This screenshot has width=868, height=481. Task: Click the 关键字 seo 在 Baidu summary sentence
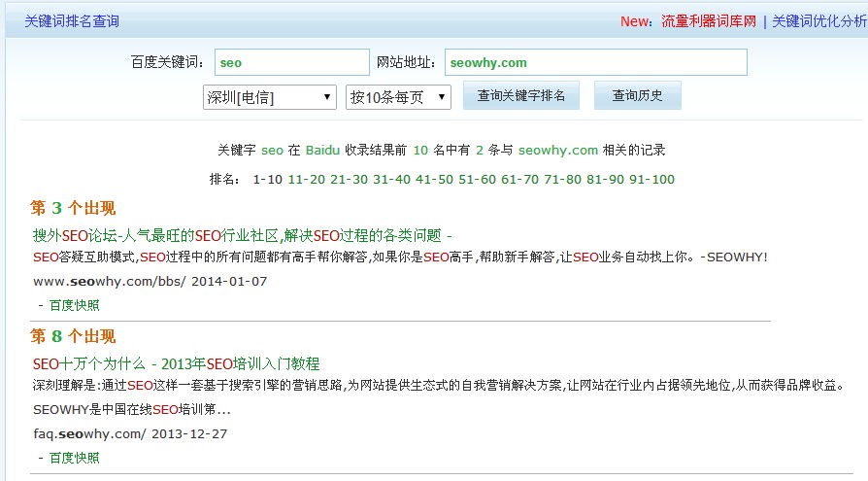[x=441, y=151]
